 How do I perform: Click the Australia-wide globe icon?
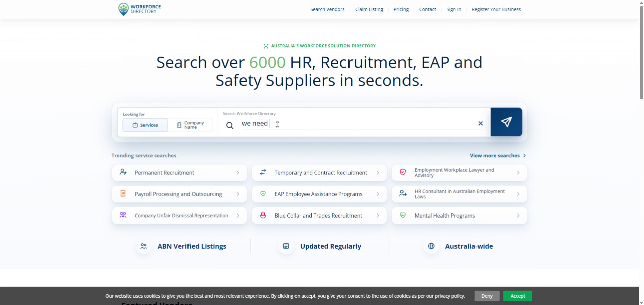[431, 246]
